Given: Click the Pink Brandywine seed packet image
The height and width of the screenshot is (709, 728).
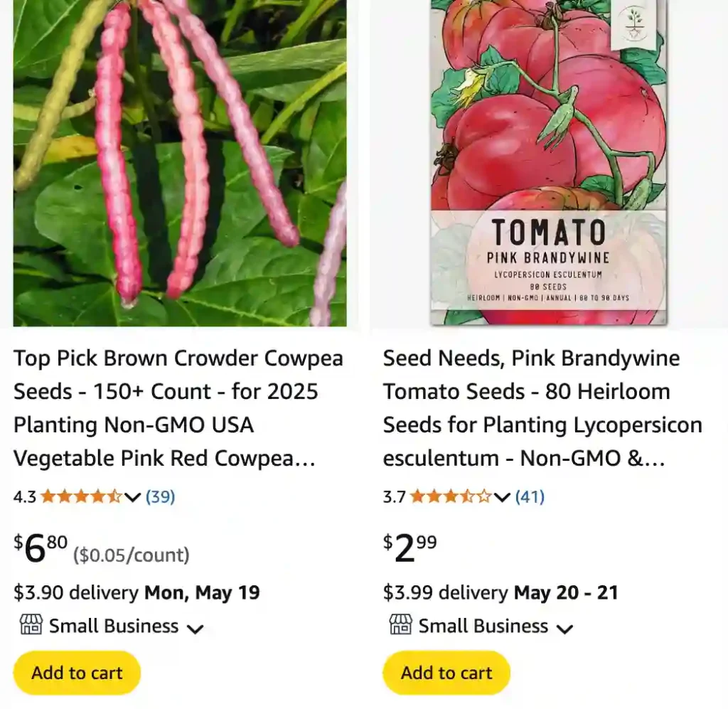Looking at the screenshot, I should [x=547, y=164].
